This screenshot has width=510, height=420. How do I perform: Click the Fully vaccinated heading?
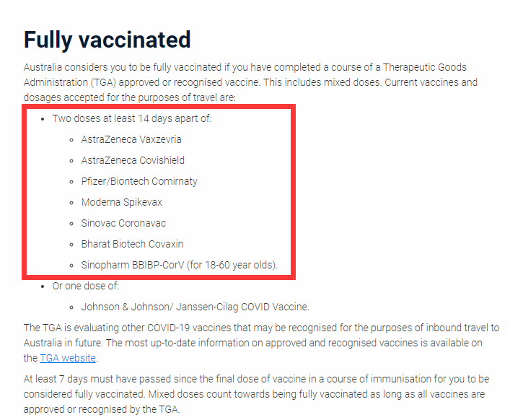click(107, 40)
